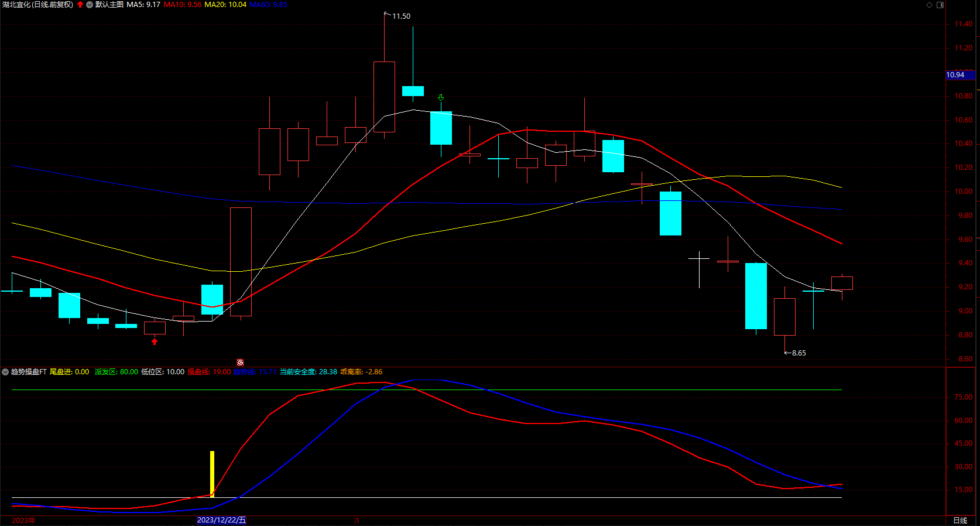The image size is (980, 526).
Task: Click the 75.00 indicator axis label
Action: pos(963,397)
